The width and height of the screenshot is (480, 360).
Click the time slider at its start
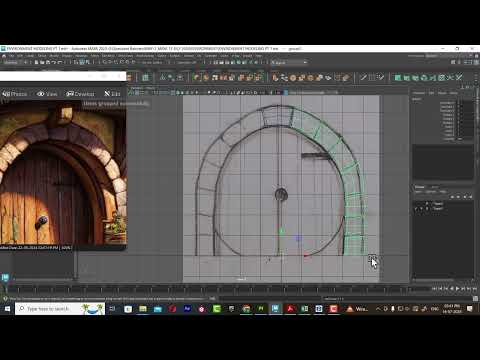tap(6, 289)
